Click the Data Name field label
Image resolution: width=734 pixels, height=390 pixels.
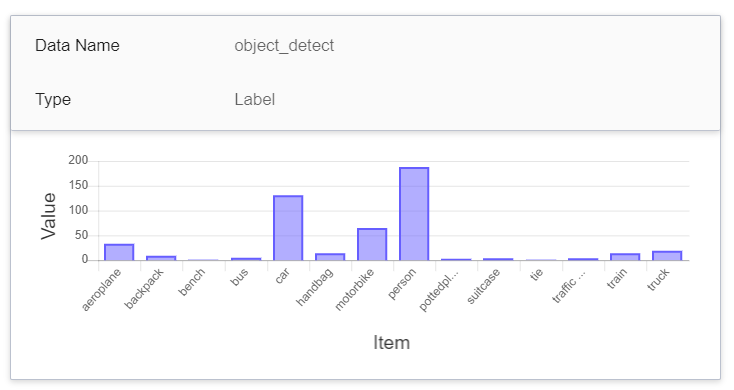pos(77,45)
